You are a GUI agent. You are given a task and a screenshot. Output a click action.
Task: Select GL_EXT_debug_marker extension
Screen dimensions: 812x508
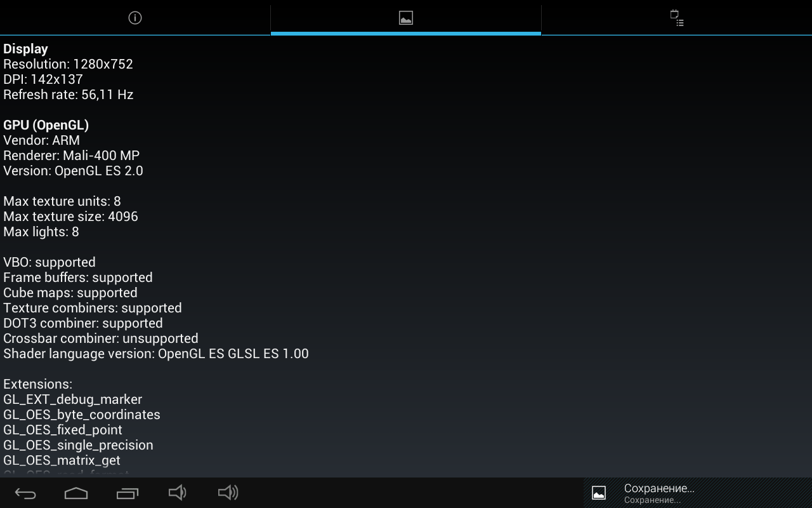(73, 399)
